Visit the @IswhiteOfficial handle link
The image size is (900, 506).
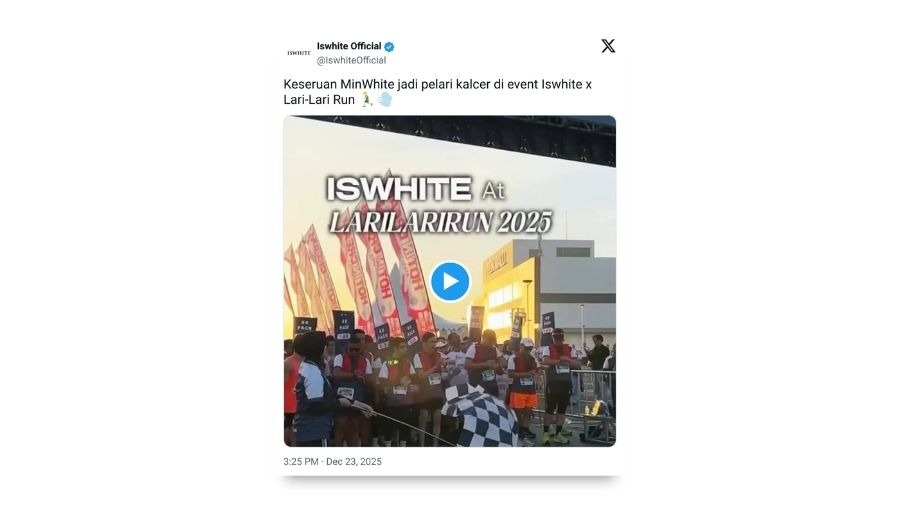(x=351, y=60)
